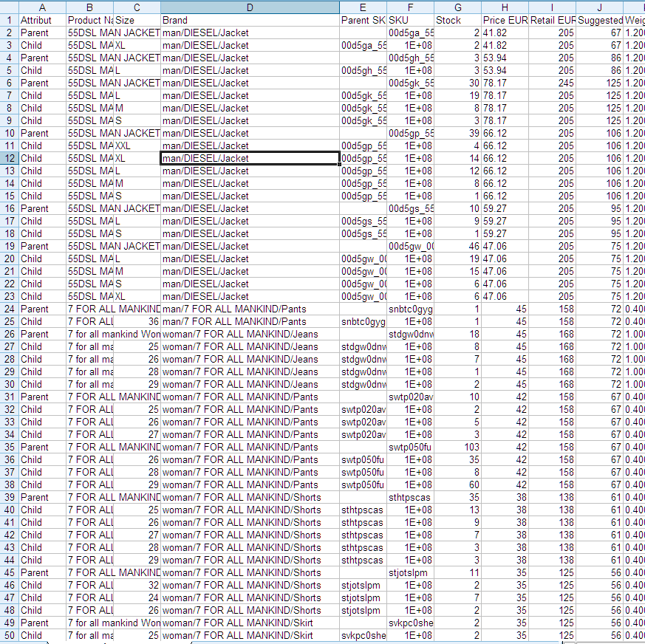
Task: Select row 1 header number
Action: pyautogui.click(x=10, y=20)
